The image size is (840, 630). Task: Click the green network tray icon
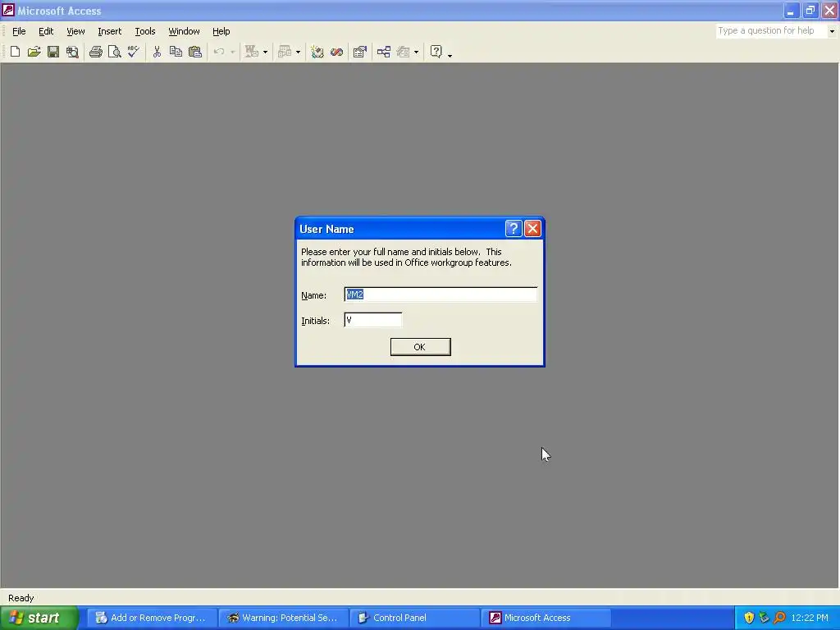(x=764, y=618)
